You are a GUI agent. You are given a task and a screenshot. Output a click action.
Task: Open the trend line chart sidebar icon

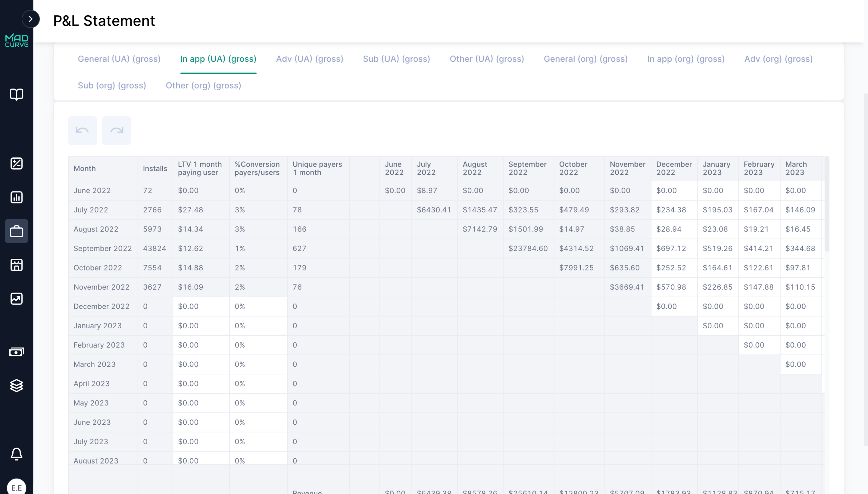pyautogui.click(x=16, y=299)
